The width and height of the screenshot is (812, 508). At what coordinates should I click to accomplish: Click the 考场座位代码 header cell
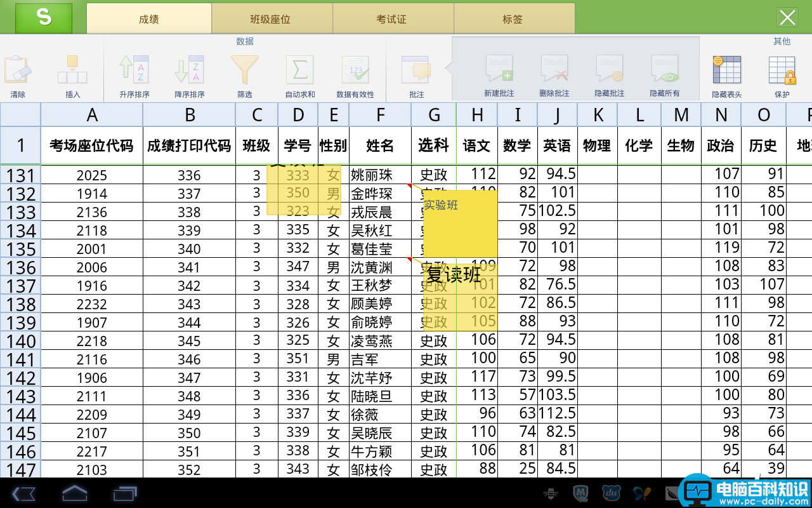92,145
